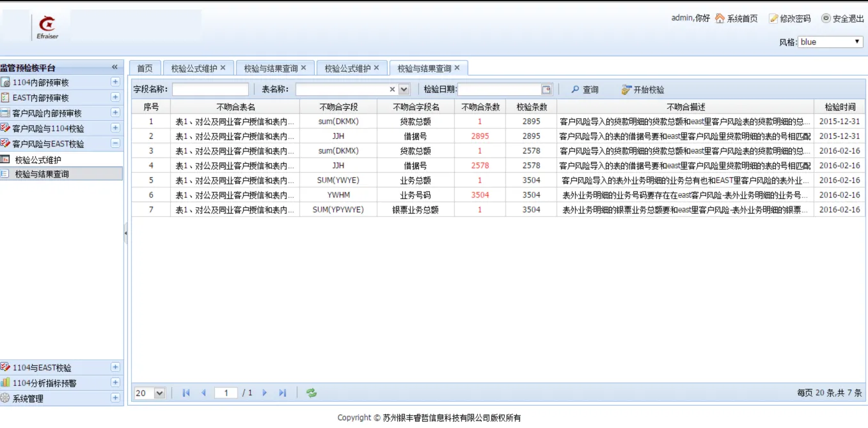Go to the last page arrow icon
Image resolution: width=868 pixels, height=428 pixels.
(x=282, y=393)
